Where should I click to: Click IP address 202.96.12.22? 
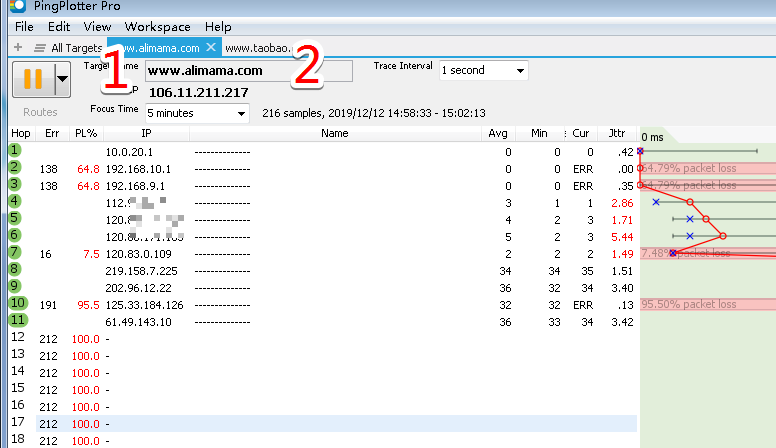(x=139, y=288)
